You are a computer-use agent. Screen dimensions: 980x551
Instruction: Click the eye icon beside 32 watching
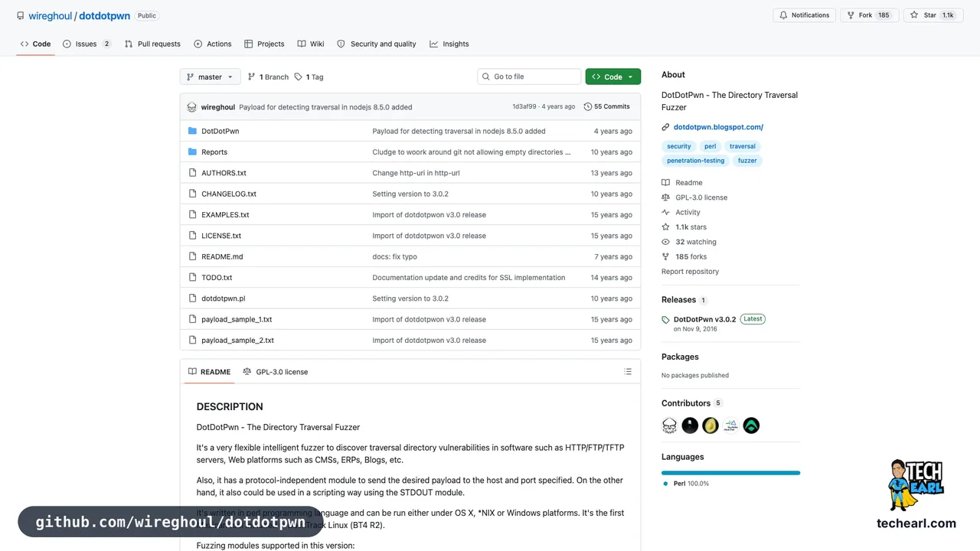pos(666,242)
